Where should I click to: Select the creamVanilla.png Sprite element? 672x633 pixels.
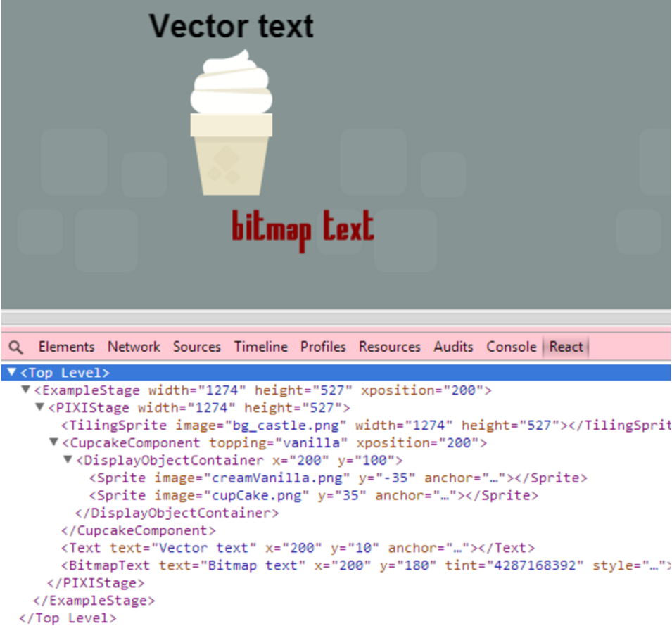[x=338, y=478]
